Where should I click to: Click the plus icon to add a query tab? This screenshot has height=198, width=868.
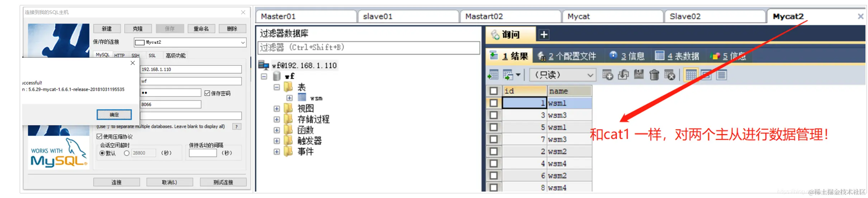click(544, 35)
